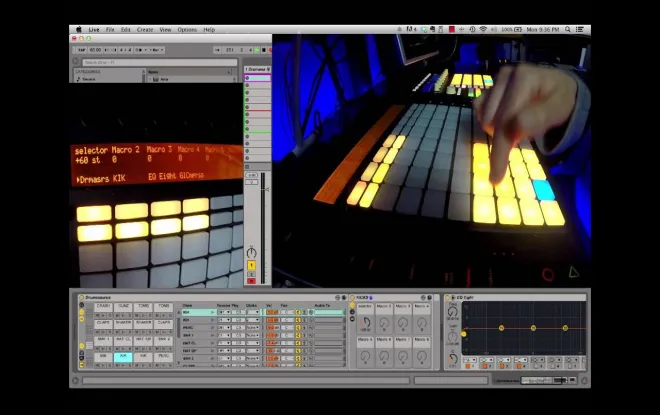This screenshot has width=660, height=415.
Task: Save the KICKS rack preset via disk icon
Action: coord(430,298)
